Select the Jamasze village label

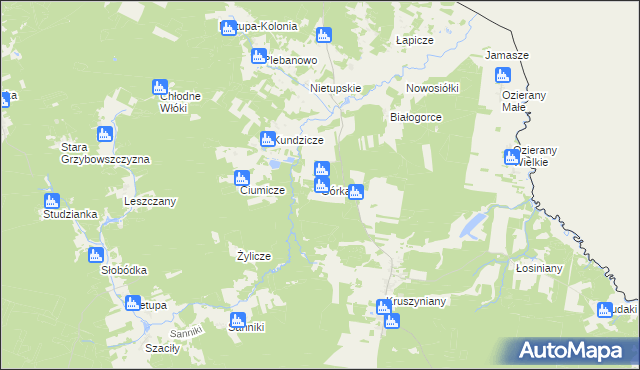(x=507, y=55)
